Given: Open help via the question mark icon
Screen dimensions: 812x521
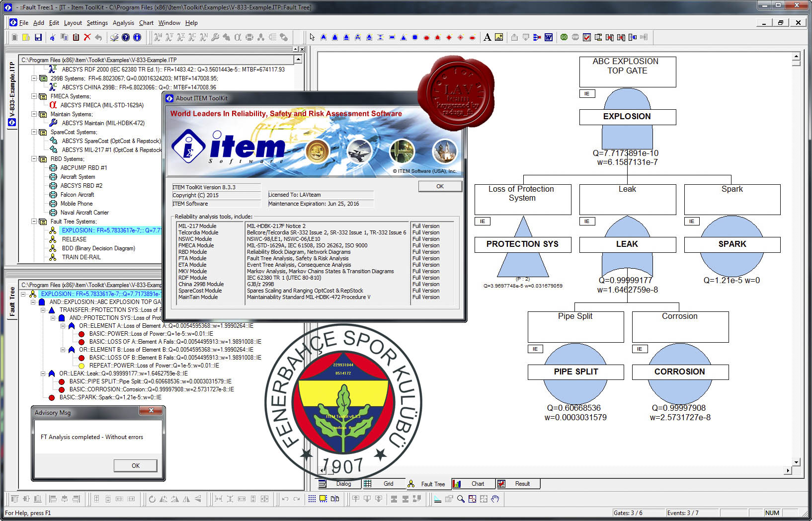Looking at the screenshot, I should pyautogui.click(x=126, y=37).
